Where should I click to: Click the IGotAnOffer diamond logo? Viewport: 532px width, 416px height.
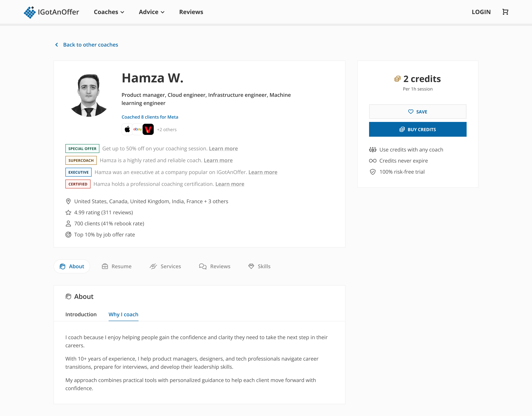[x=30, y=12]
